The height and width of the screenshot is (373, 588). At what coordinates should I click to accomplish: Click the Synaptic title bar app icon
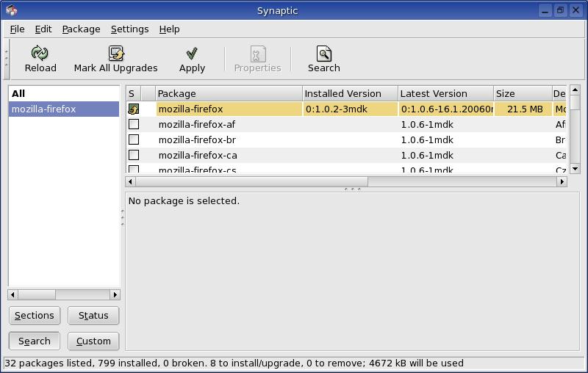click(11, 10)
